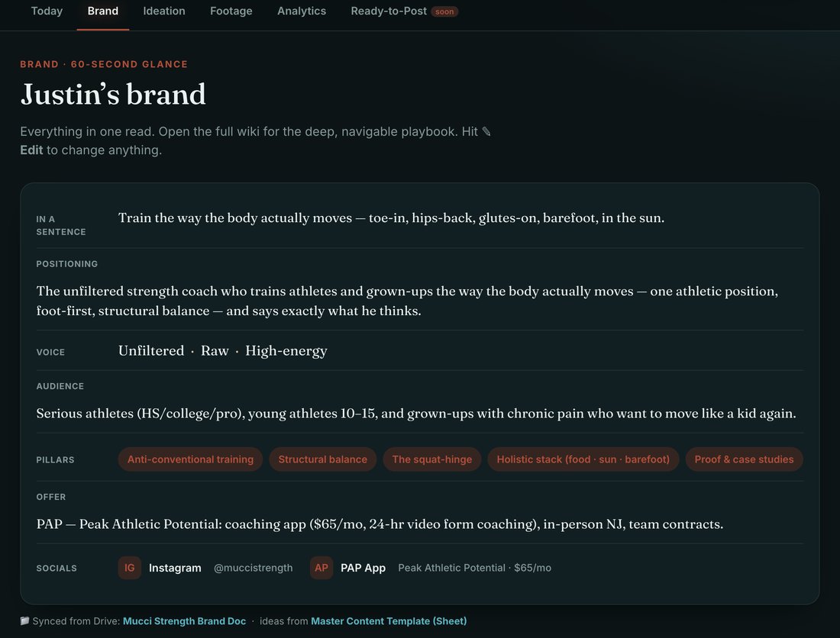Image resolution: width=840 pixels, height=638 pixels.
Task: Click the pencil edit icon in the description
Action: [486, 131]
